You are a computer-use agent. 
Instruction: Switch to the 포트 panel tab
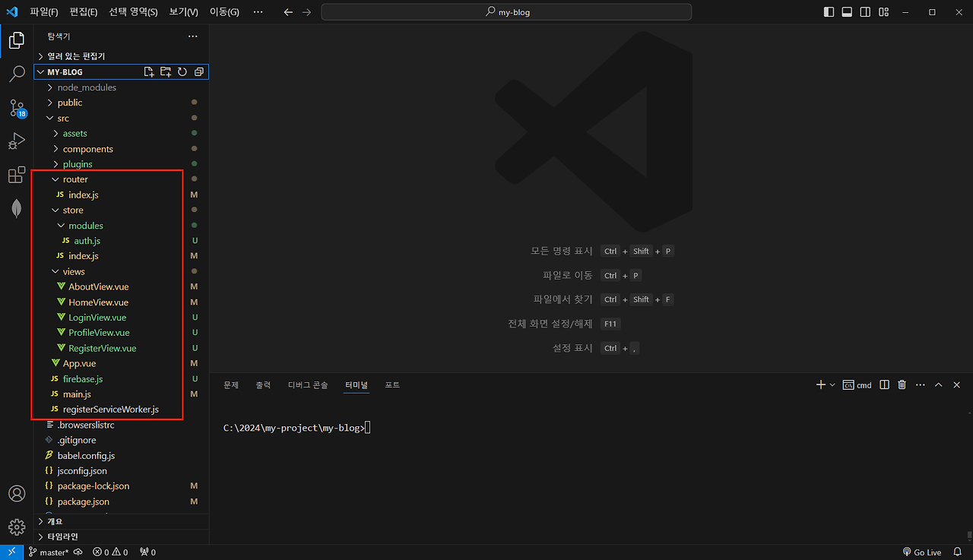(392, 385)
